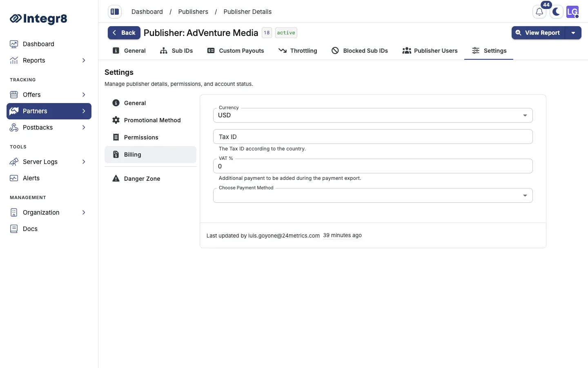
Task: Click the Settings sliders icon
Action: (x=476, y=51)
